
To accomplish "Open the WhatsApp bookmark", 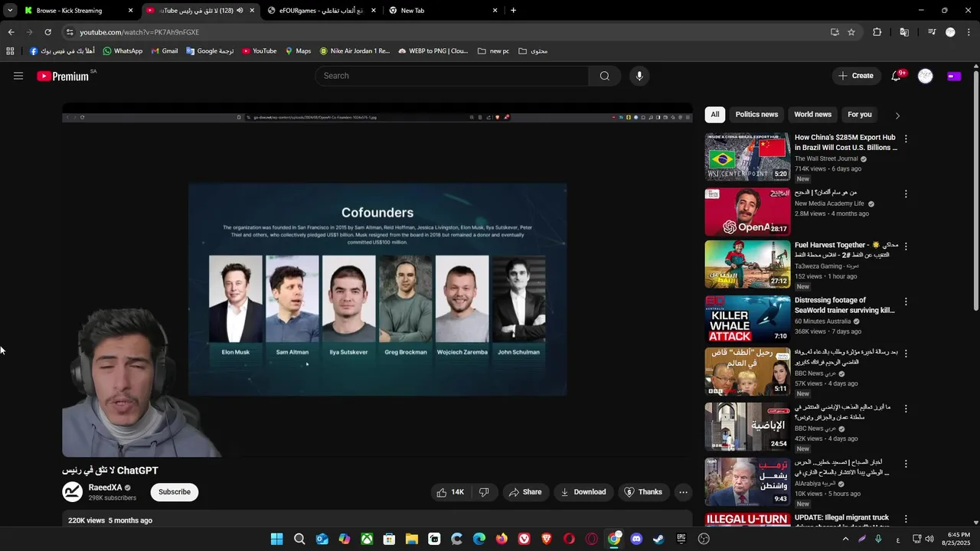I will coord(122,51).
